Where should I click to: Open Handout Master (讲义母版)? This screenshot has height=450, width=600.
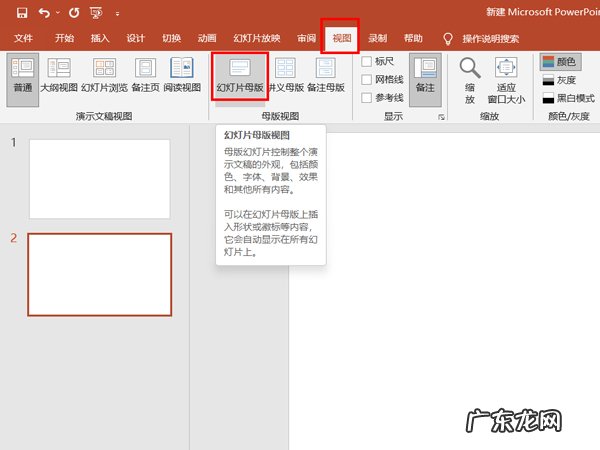coord(286,75)
